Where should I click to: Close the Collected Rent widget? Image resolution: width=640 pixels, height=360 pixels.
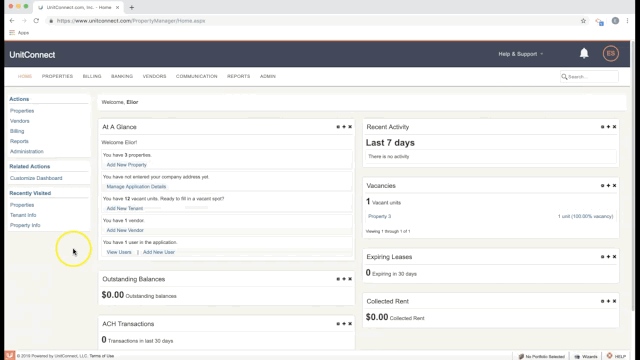(x=614, y=301)
